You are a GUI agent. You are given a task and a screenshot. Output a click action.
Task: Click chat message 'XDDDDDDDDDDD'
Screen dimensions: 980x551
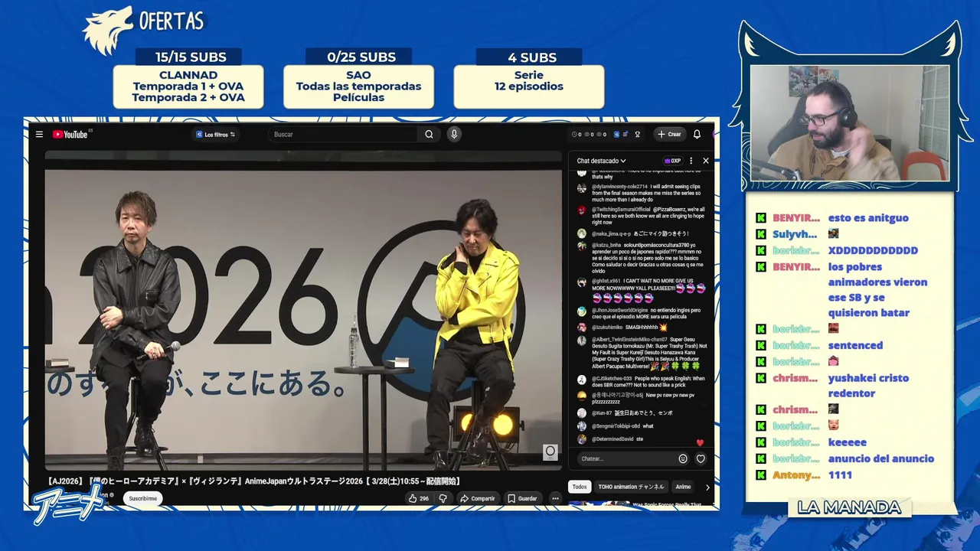tap(873, 250)
